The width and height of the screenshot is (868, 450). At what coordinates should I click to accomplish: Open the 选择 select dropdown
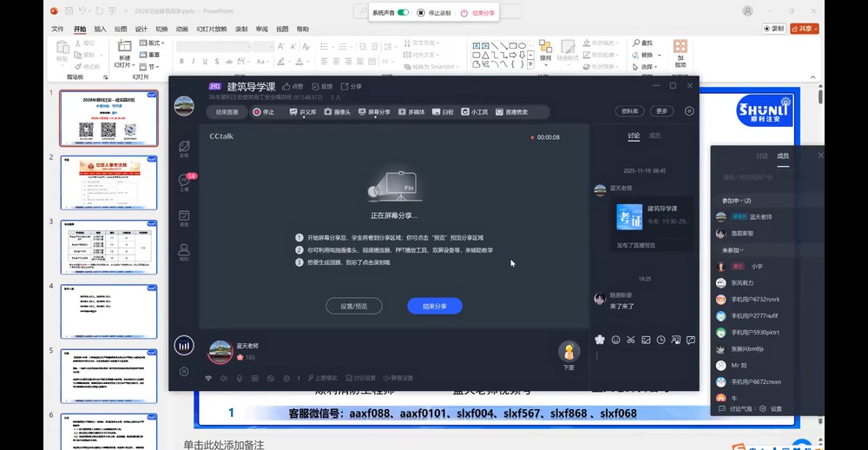[x=645, y=67]
